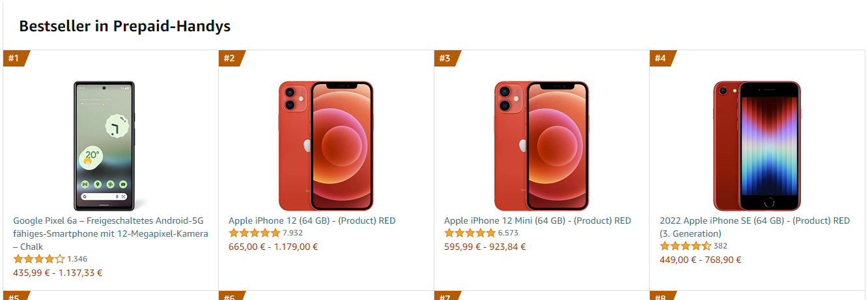Open the 7.932 reviews count link
This screenshot has width=868, height=300.
292,233
